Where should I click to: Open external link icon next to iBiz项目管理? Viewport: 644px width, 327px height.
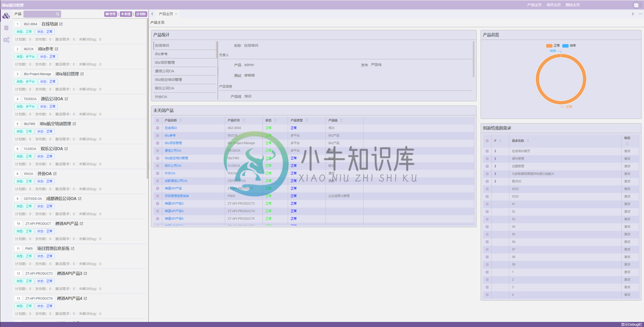tap(82, 74)
